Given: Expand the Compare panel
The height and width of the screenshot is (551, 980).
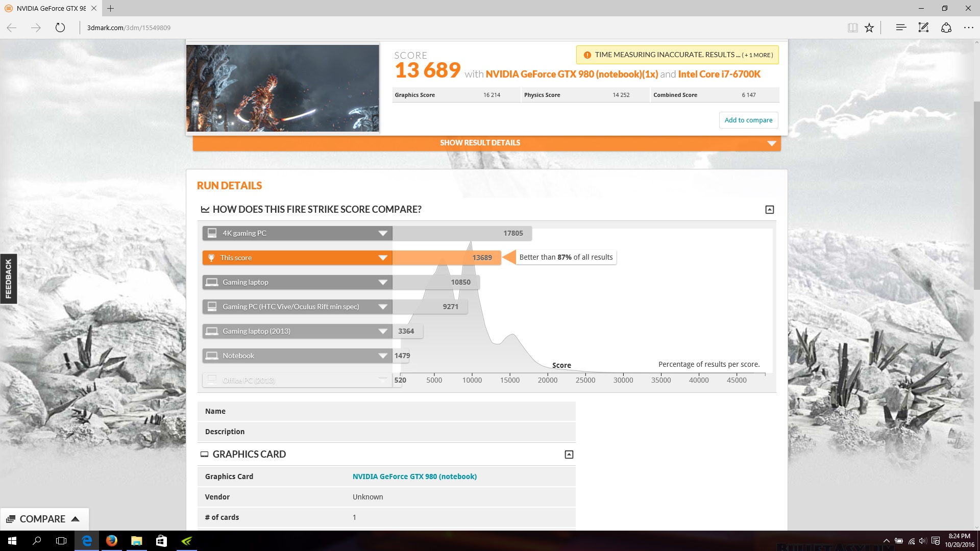Looking at the screenshot, I should [44, 519].
